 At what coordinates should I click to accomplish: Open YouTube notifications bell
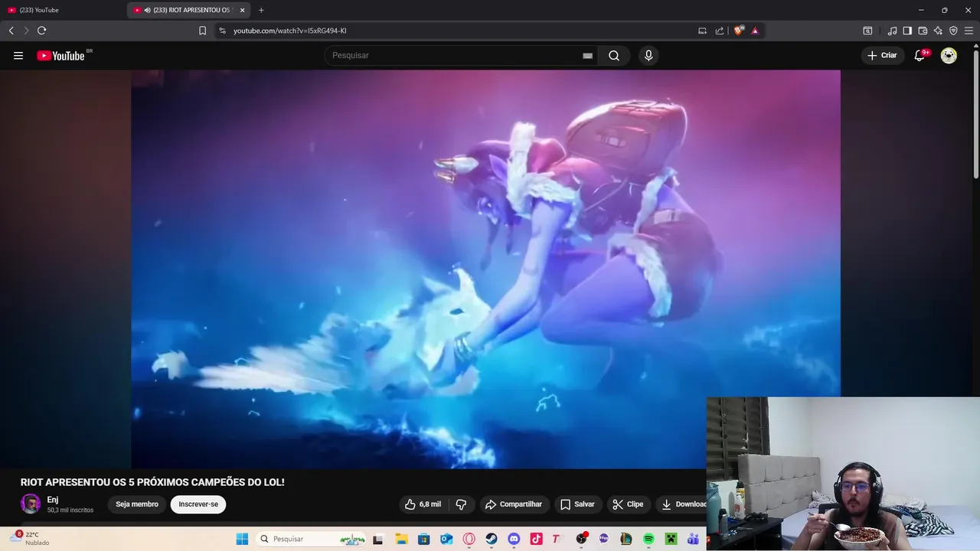coord(920,55)
